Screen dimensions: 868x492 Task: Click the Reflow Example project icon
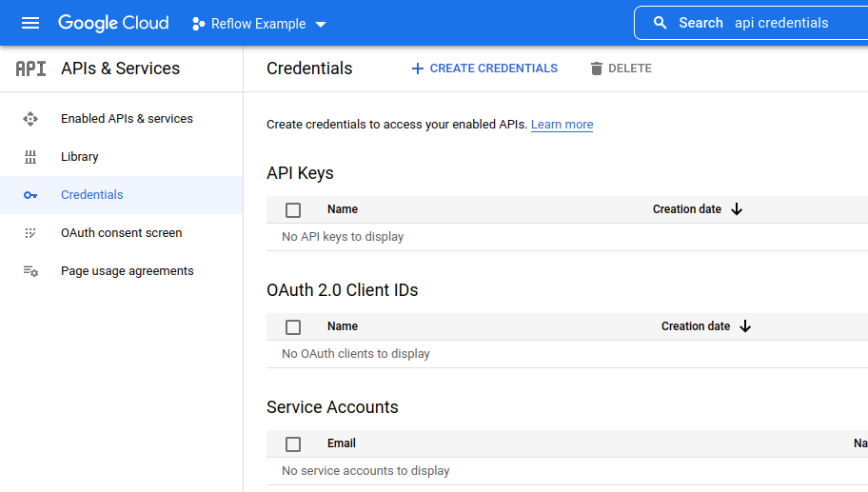coord(198,24)
